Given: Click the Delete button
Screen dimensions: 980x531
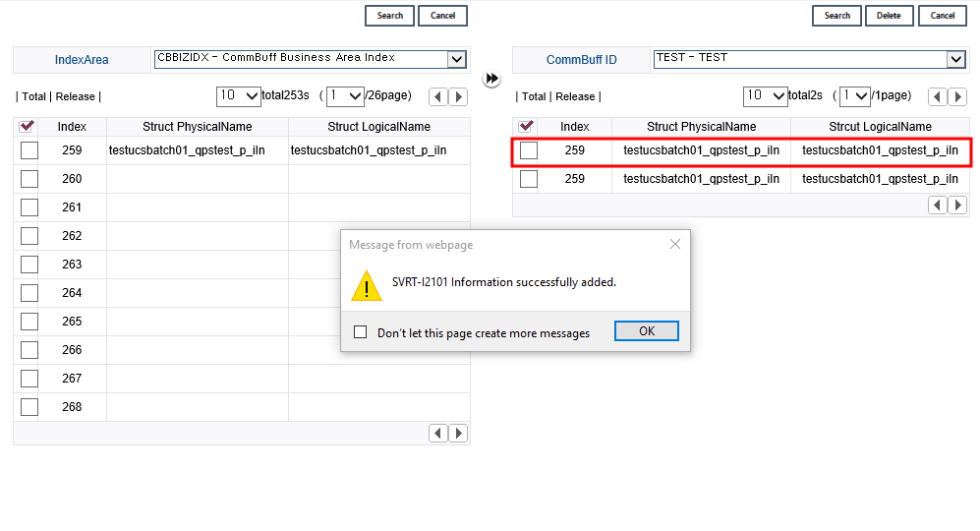Looking at the screenshot, I should click(889, 16).
